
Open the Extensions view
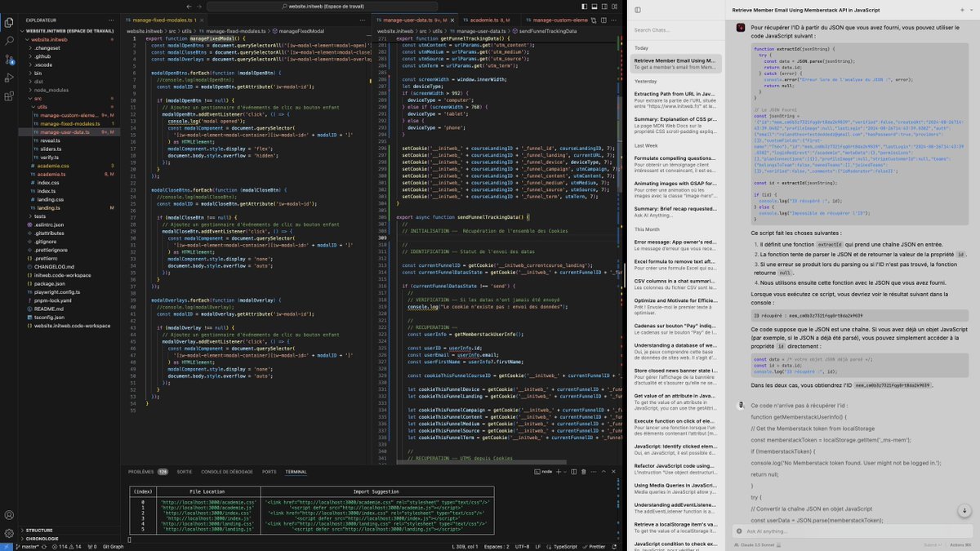click(9, 96)
